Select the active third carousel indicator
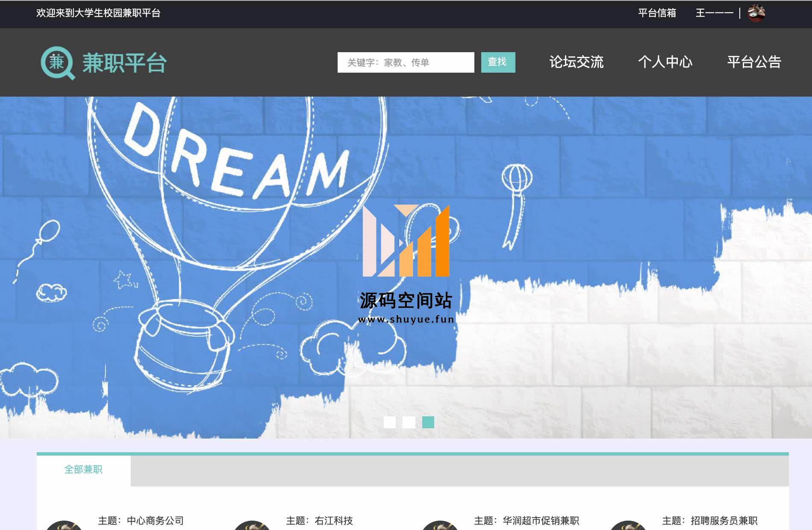Viewport: 812px width, 530px height. pyautogui.click(x=428, y=422)
